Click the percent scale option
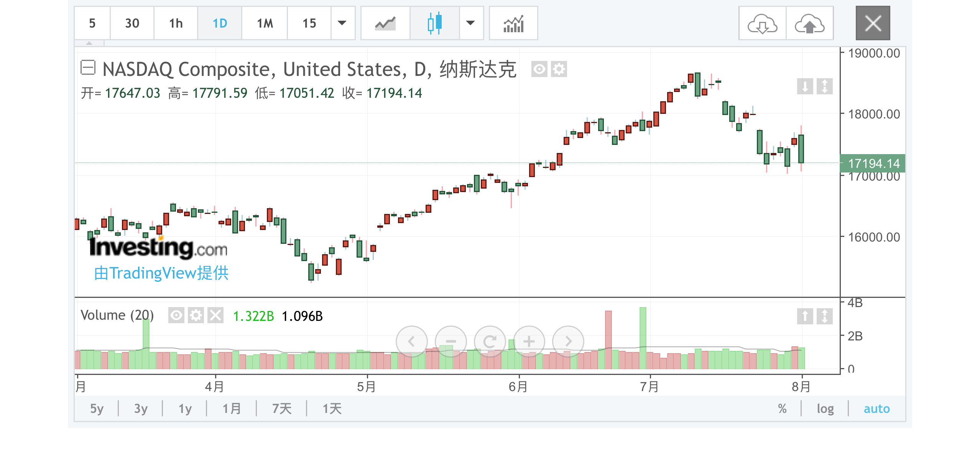Viewport: 980px width, 452px height. point(782,409)
